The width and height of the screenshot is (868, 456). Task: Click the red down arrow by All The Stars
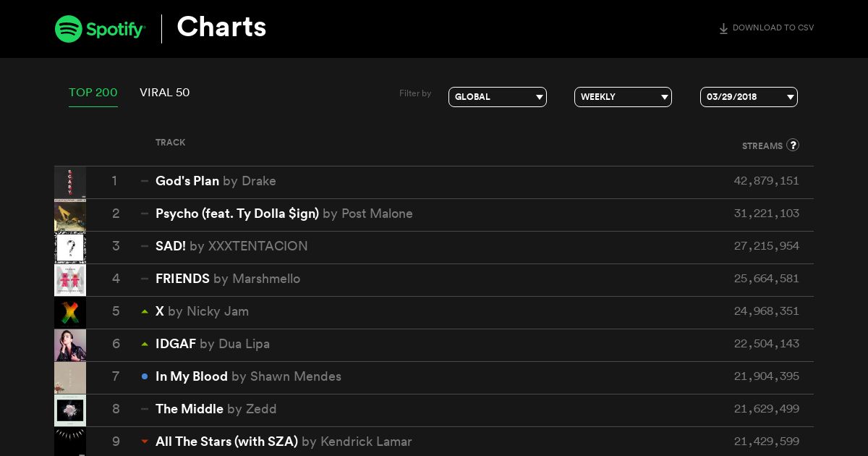(145, 442)
